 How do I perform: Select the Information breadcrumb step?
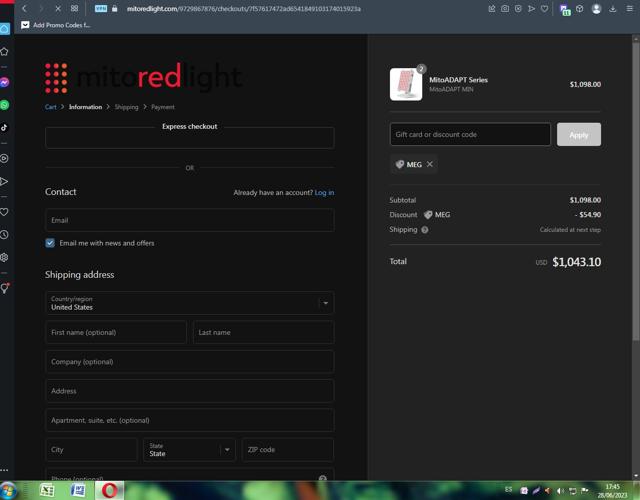point(85,107)
